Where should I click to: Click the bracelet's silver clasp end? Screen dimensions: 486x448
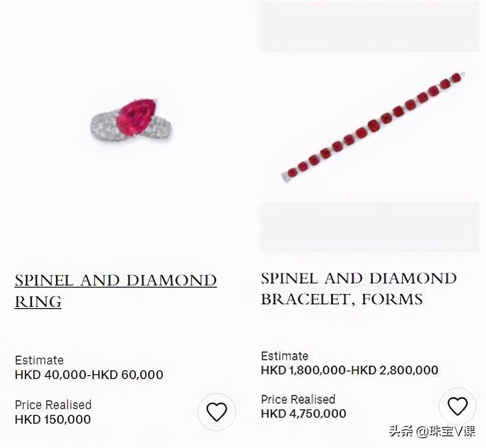point(285,177)
